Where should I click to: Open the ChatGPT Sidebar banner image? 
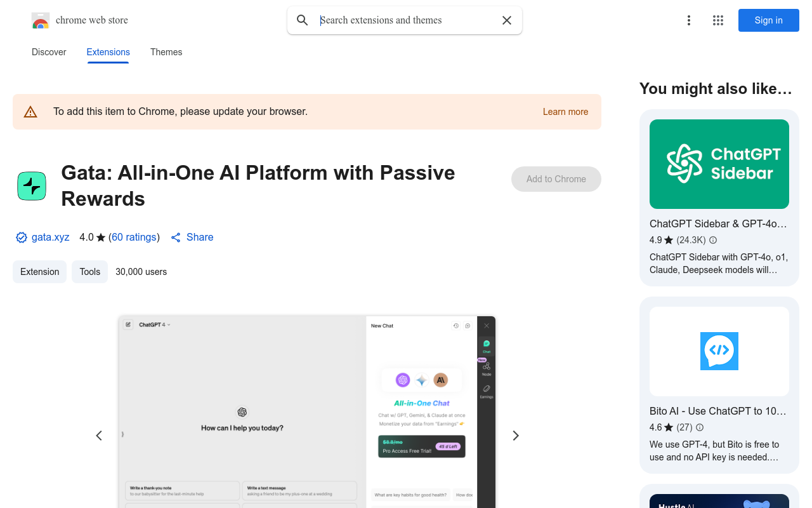coord(719,164)
